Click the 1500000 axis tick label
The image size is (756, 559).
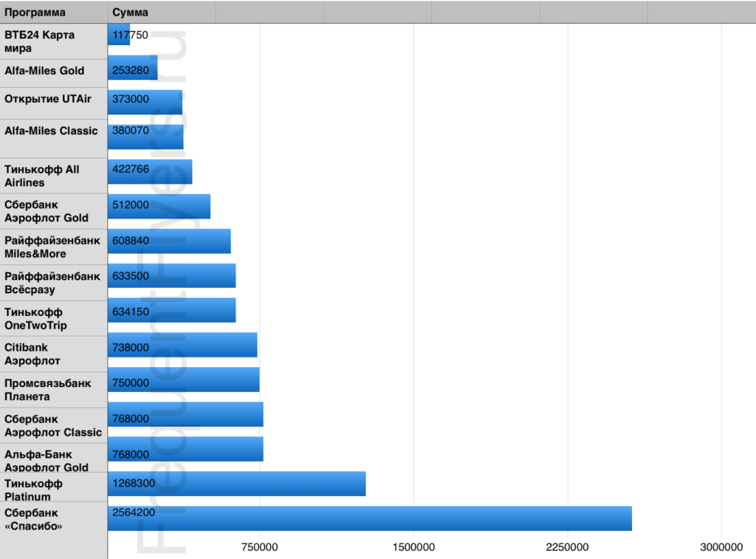[413, 547]
